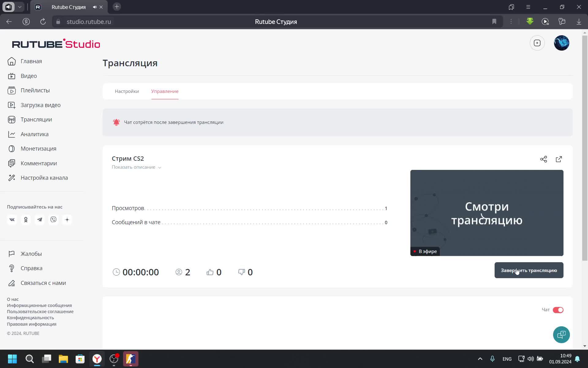Open the Telegram social icon

(x=40, y=220)
